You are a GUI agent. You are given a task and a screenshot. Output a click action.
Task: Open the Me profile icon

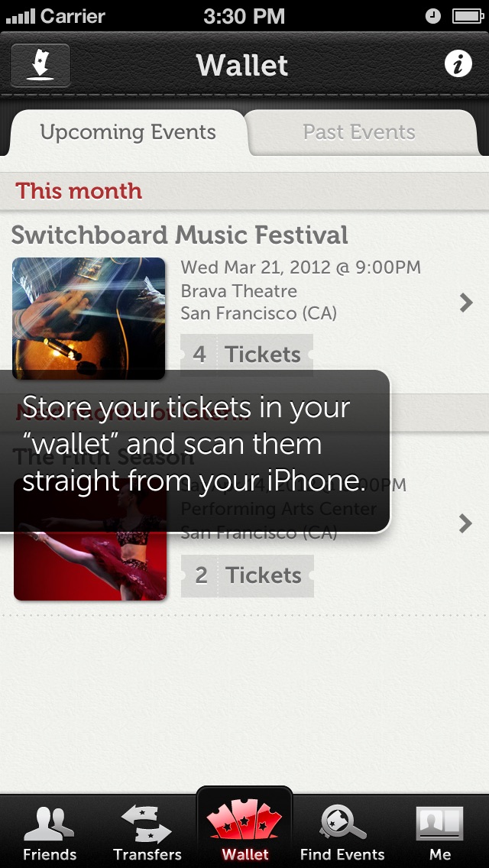tap(439, 824)
